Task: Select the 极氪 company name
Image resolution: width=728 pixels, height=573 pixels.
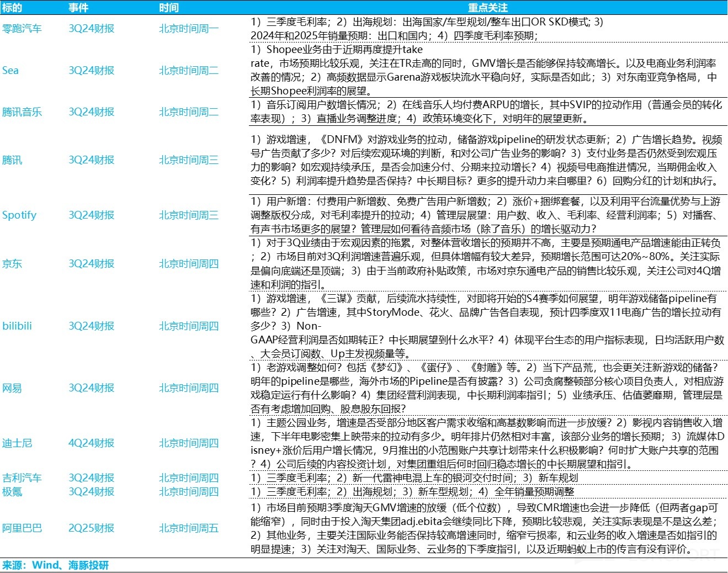Action: [12, 492]
